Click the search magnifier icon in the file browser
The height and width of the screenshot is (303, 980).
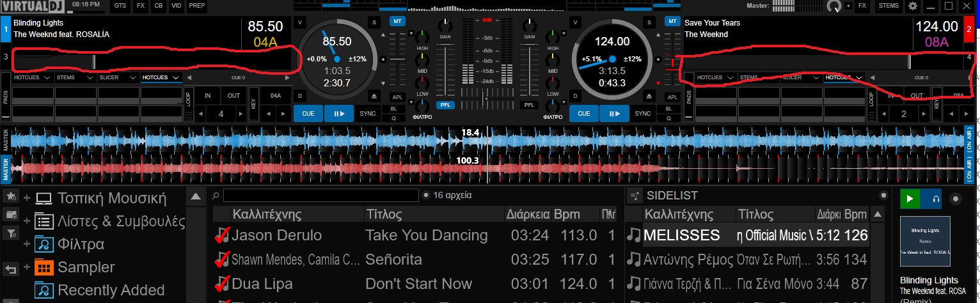click(x=217, y=196)
